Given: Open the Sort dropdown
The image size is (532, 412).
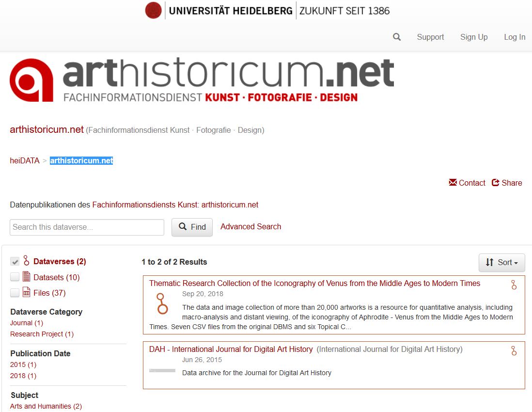Looking at the screenshot, I should tap(501, 262).
